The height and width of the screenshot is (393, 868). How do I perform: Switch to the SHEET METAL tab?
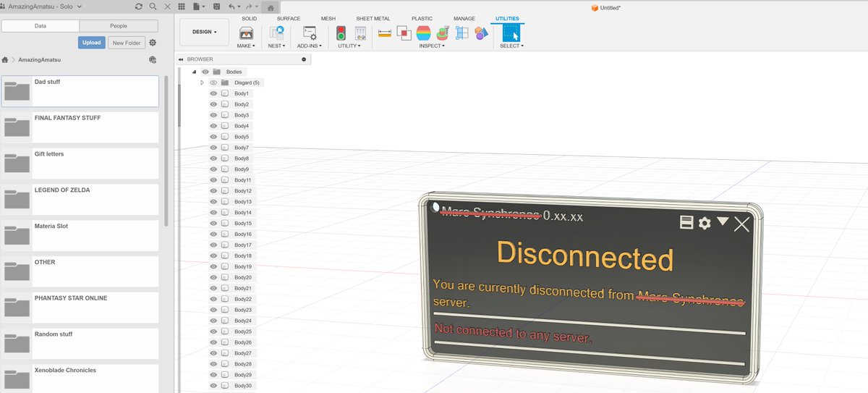[373, 18]
